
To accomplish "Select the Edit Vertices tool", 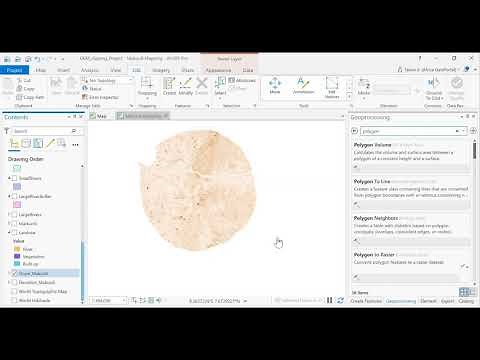I will [x=332, y=87].
